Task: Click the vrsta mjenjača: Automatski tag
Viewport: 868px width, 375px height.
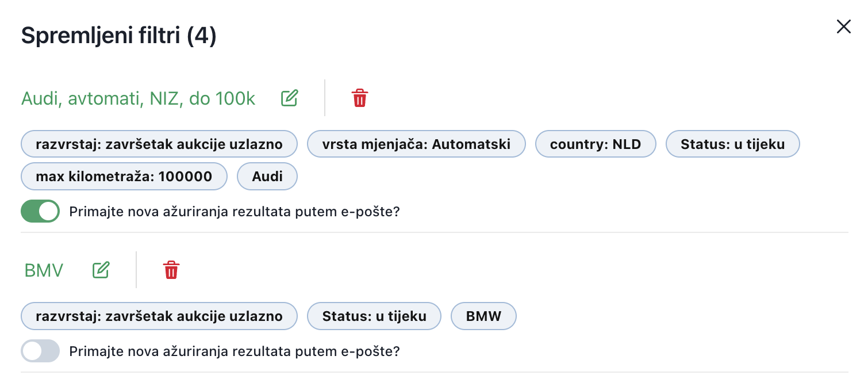Action: pyautogui.click(x=416, y=144)
